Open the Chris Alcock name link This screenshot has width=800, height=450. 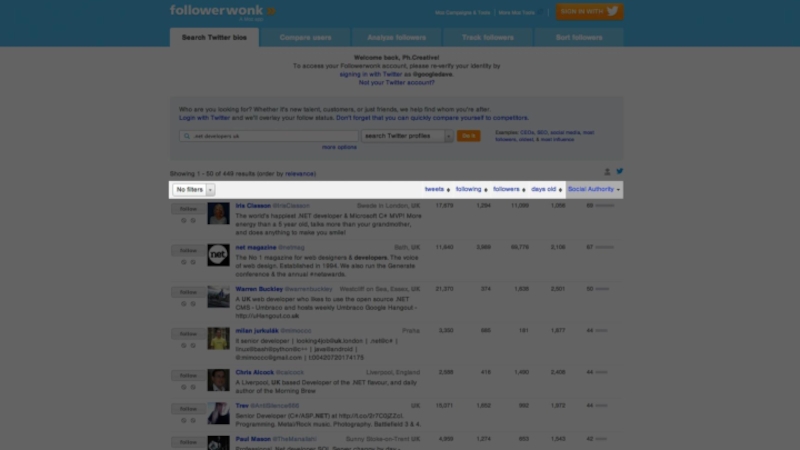point(255,372)
